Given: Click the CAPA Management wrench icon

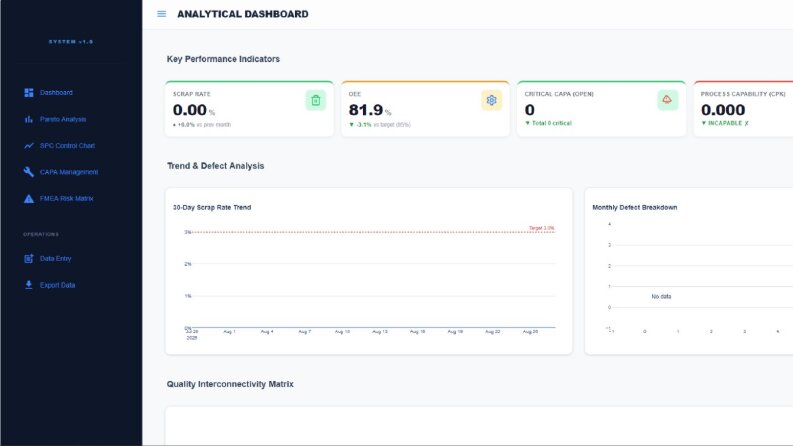Looking at the screenshot, I should click(x=29, y=172).
